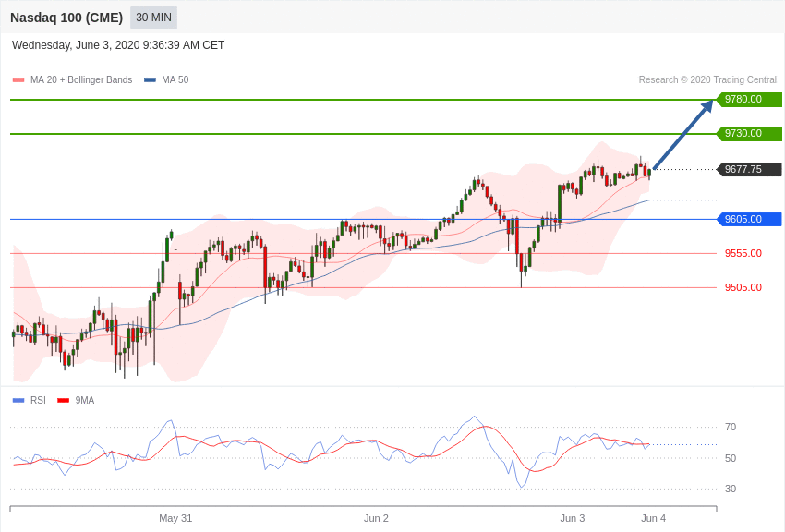The image size is (785, 532).
Task: Click the Research Trading Central credit text
Action: click(x=707, y=80)
